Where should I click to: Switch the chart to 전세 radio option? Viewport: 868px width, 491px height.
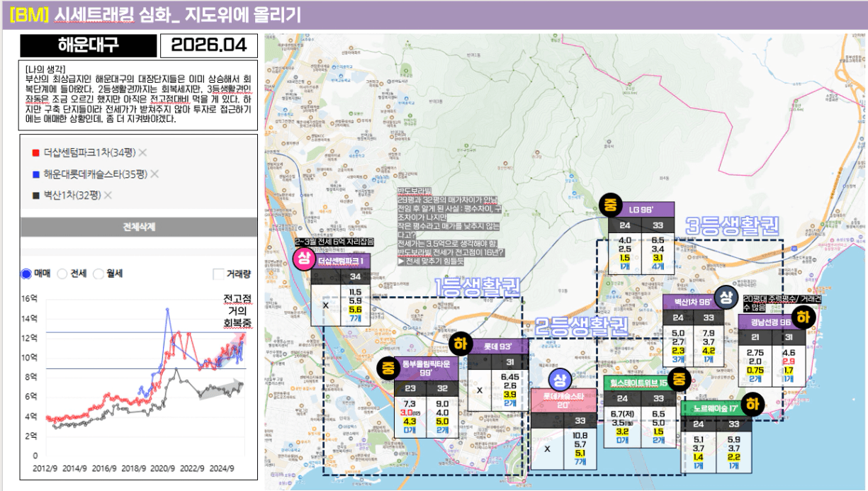(62, 273)
